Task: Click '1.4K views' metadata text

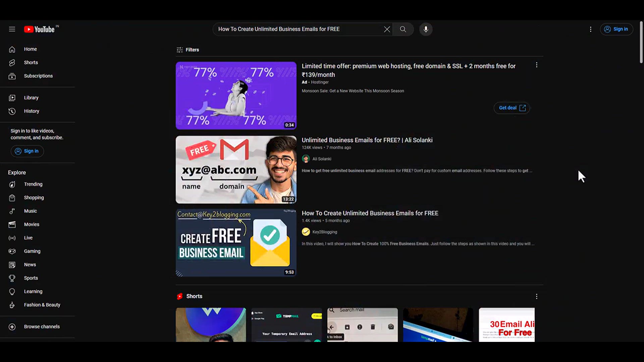Action: coord(311,221)
